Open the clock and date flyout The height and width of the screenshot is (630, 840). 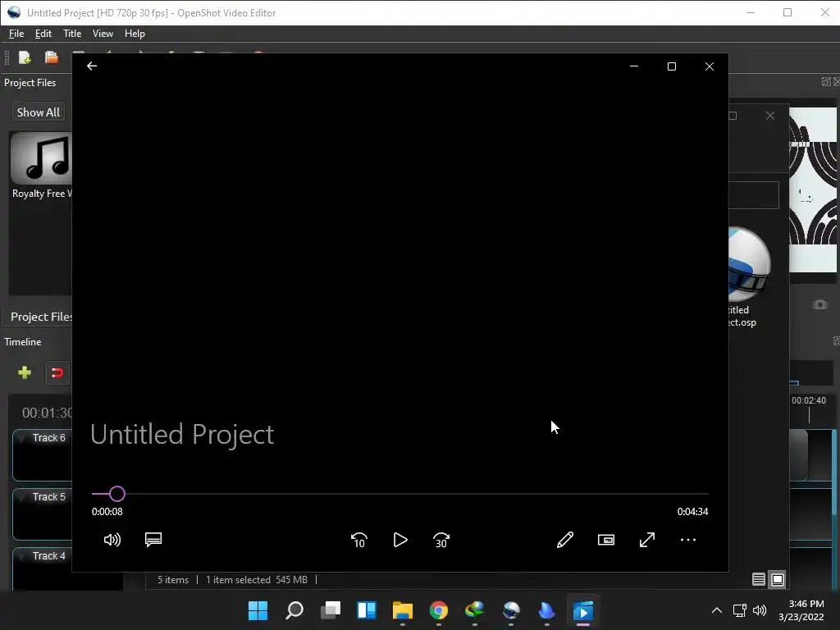801,610
